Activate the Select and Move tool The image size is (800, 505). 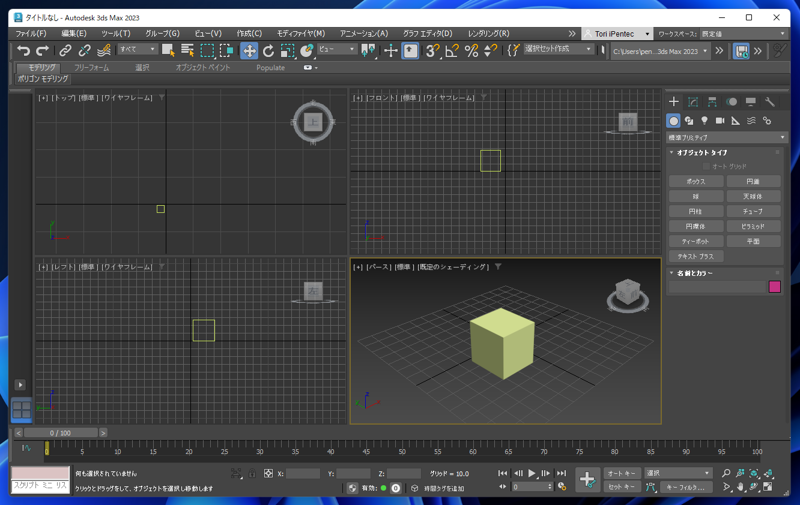point(249,50)
